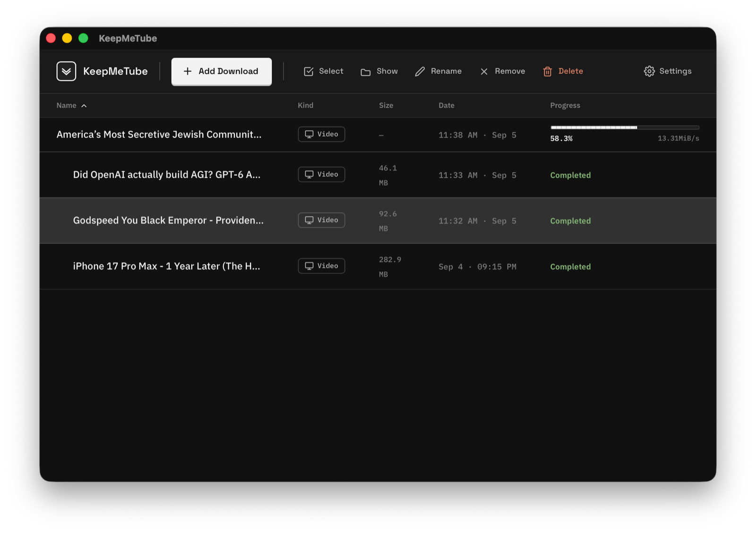Click the 11:33 AM · Sep 5 date

(x=477, y=175)
